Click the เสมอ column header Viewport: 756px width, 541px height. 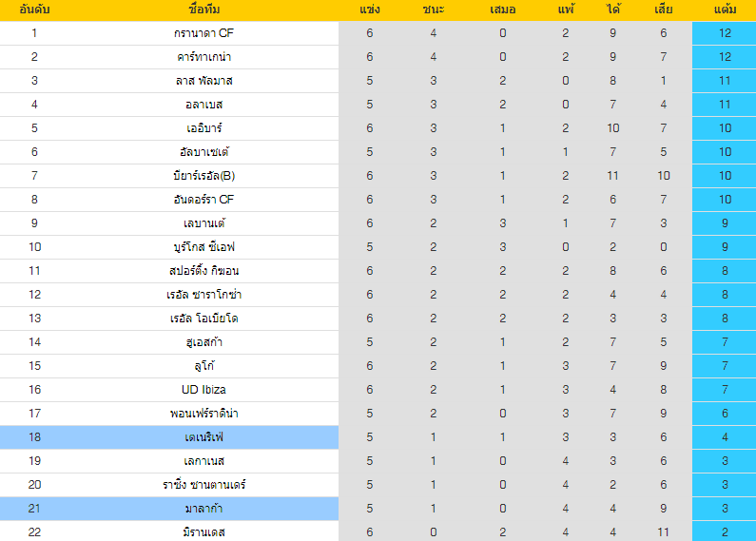pos(502,10)
